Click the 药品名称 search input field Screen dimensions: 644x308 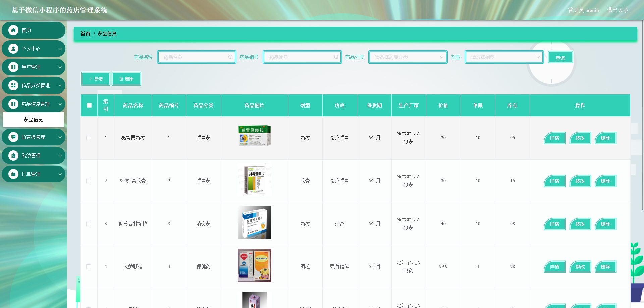click(x=197, y=57)
